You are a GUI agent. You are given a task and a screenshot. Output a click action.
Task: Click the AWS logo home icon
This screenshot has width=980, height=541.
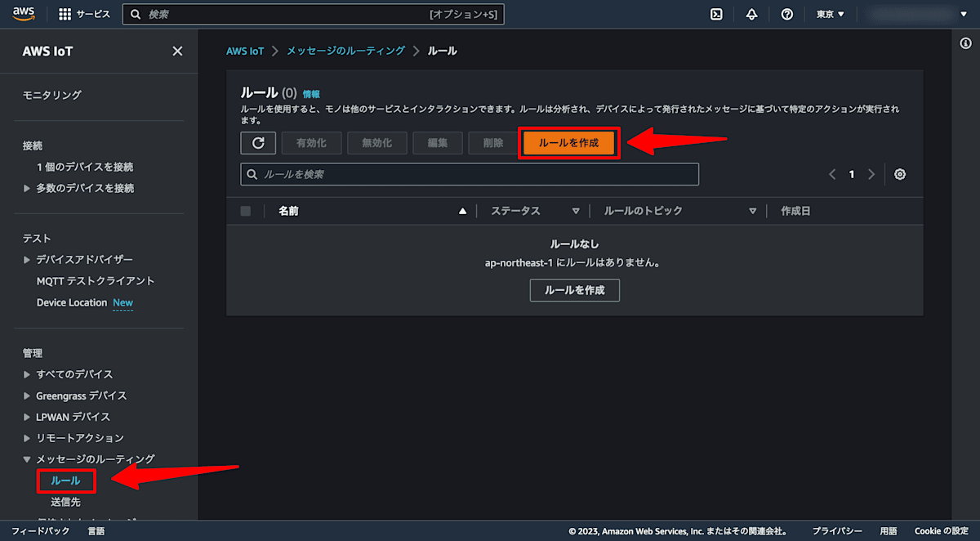tap(24, 14)
